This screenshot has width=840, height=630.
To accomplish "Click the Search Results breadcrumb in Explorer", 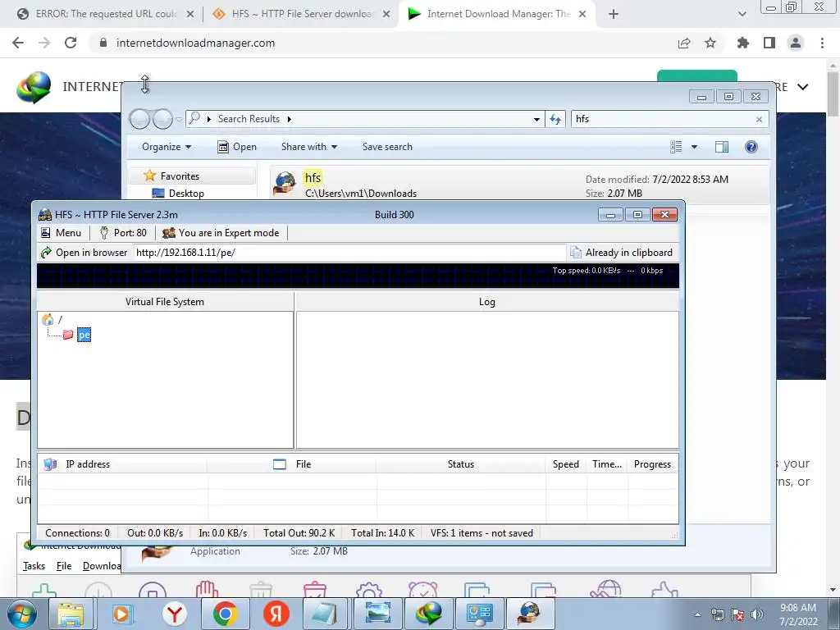I will tap(249, 119).
